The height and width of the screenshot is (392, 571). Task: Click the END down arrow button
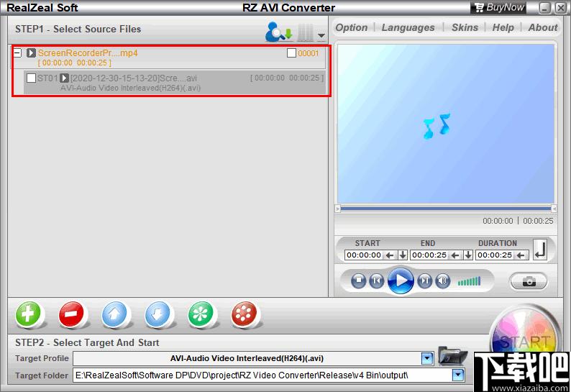pos(468,255)
